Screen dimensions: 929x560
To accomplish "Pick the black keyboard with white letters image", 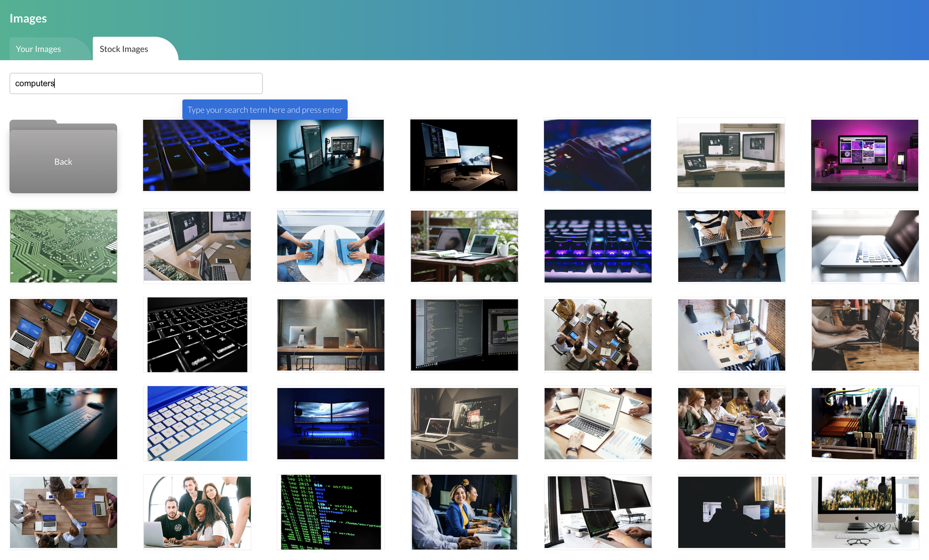I will click(197, 335).
